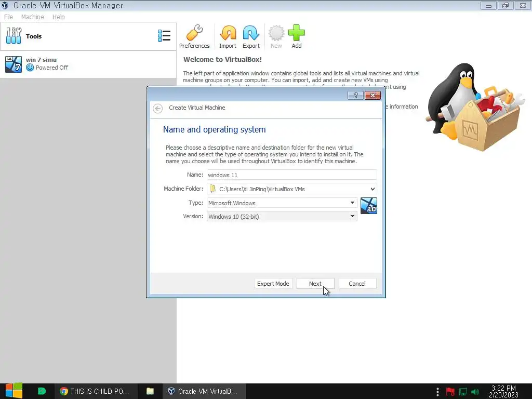The width and height of the screenshot is (532, 399).
Task: Click the Windows 10 OS type icon
Action: 369,206
